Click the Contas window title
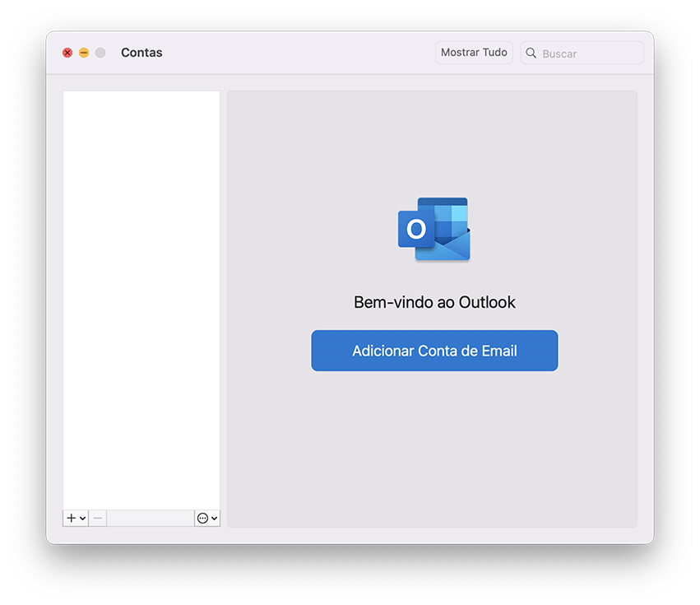Screen dimensions: 700x605 141,53
